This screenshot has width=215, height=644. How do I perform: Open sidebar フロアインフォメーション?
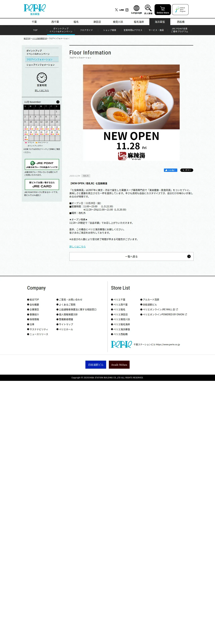click(42, 59)
